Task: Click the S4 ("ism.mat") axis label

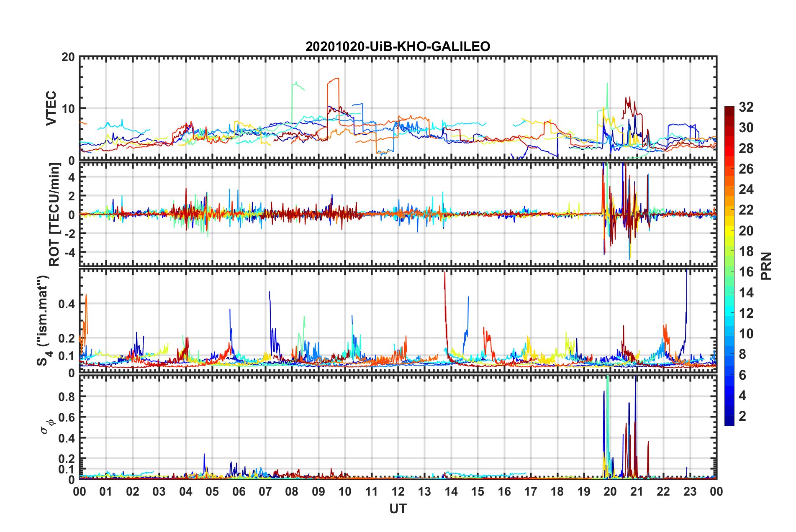Action: [43, 320]
